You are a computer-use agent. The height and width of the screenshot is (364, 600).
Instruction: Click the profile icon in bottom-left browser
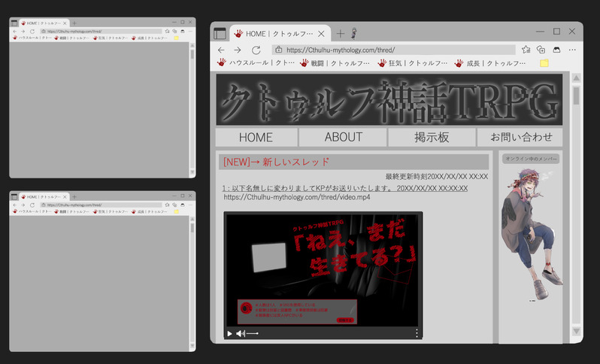183,205
